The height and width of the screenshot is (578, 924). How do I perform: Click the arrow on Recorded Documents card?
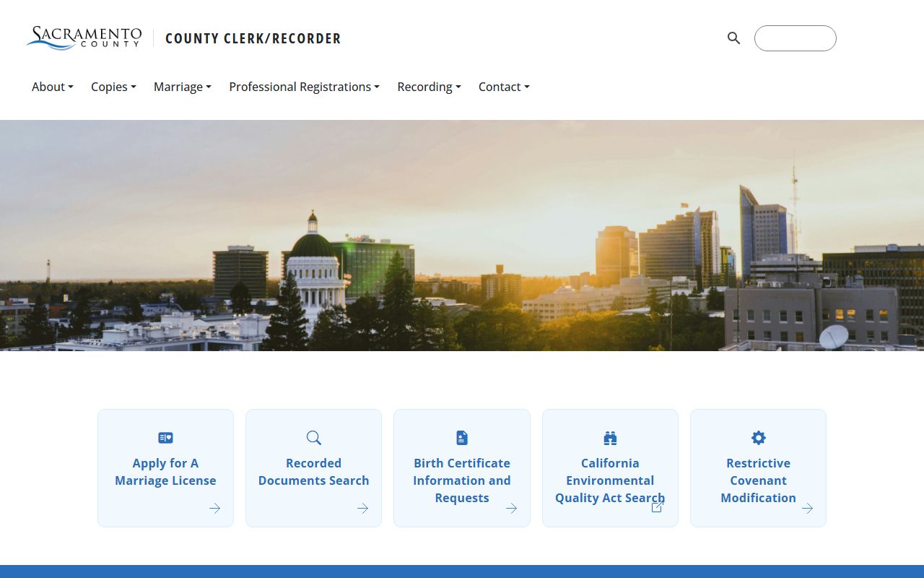tap(362, 509)
